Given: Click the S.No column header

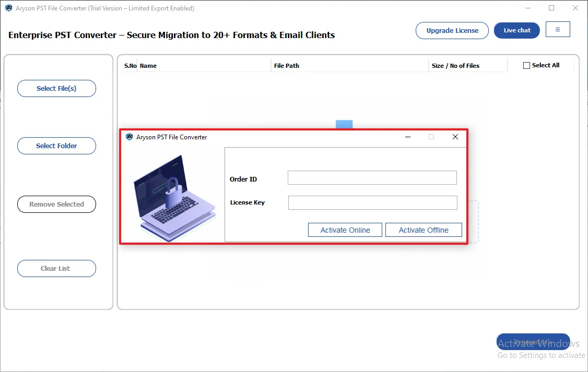Looking at the screenshot, I should coord(130,66).
